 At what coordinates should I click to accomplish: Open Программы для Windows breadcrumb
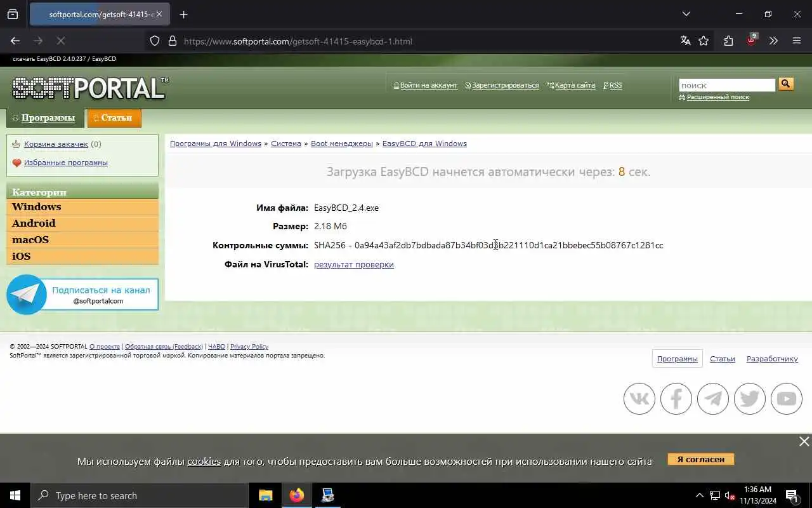tap(216, 144)
